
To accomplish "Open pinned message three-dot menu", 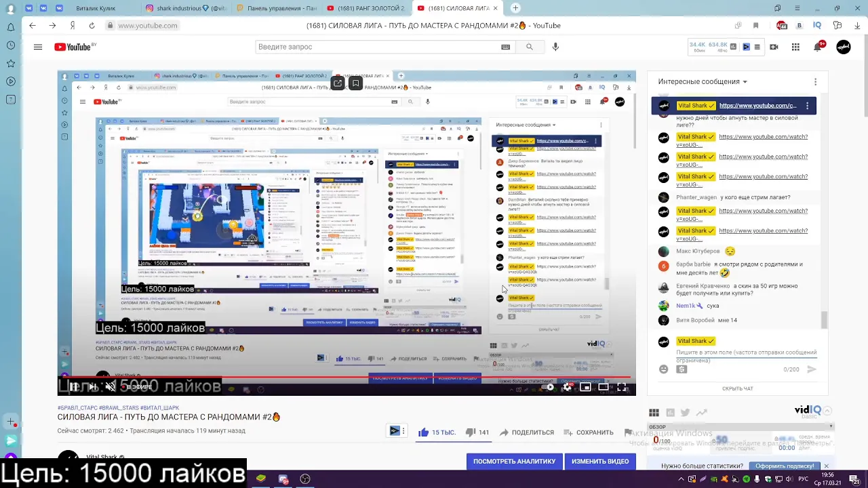I will tap(807, 106).
